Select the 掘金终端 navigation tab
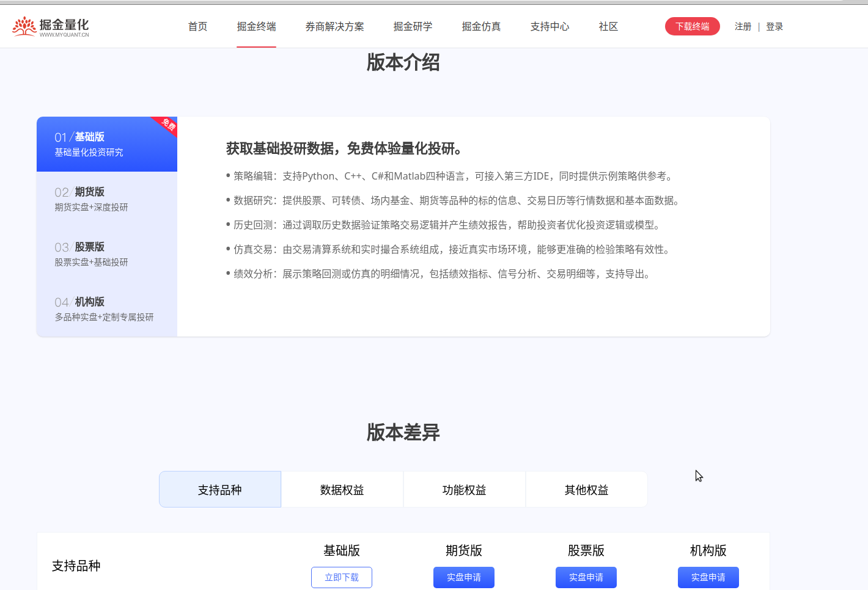 coord(256,26)
